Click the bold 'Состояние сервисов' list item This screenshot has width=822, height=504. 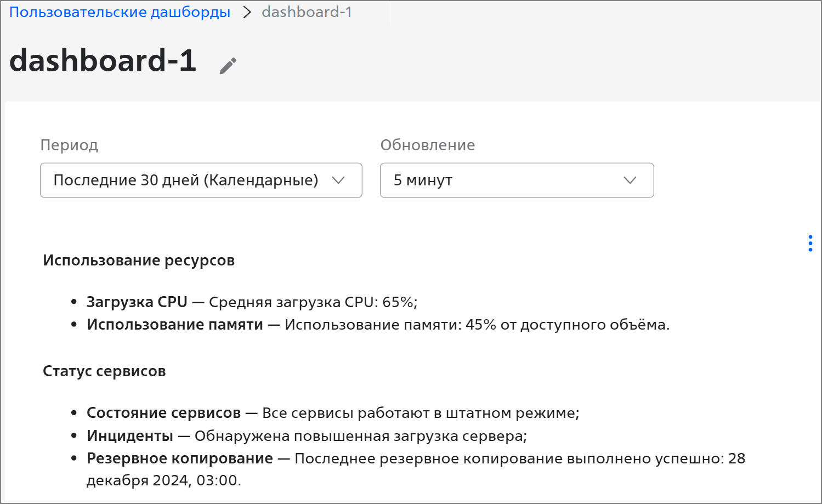pyautogui.click(x=163, y=413)
